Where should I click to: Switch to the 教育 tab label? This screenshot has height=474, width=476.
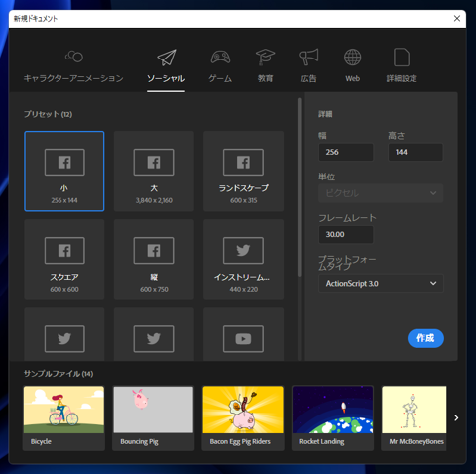click(265, 78)
